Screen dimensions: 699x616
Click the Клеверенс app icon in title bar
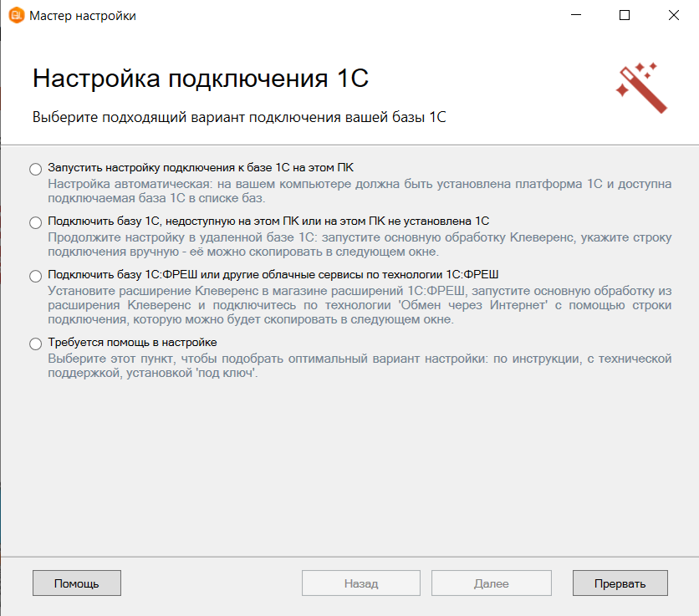coord(15,15)
